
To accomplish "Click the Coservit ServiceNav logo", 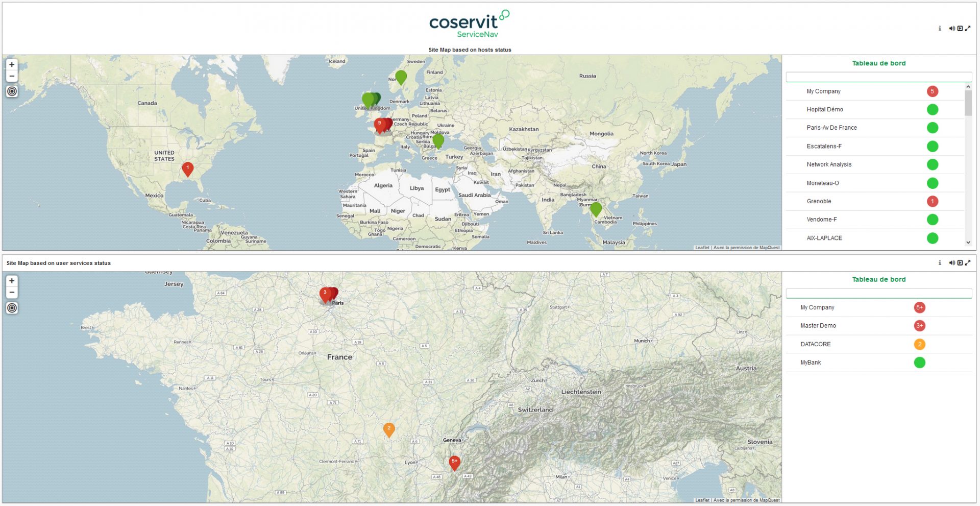I will point(469,24).
